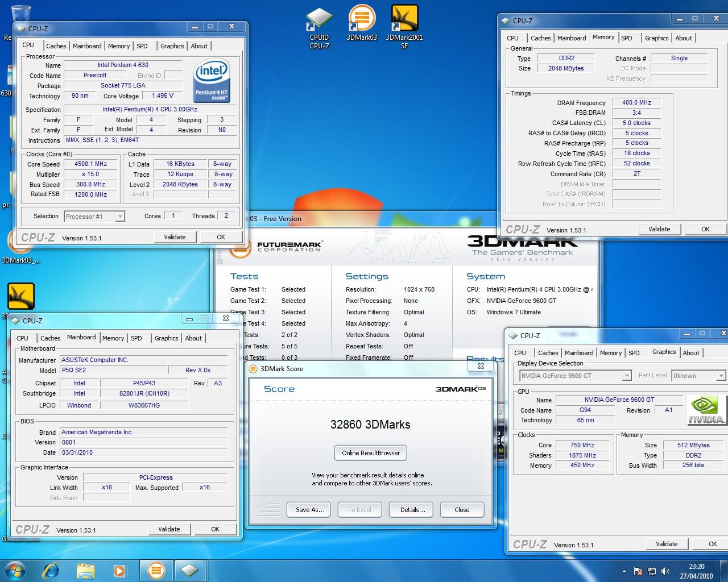Open the 3DMark03 desktop shortcut at top
Image resolution: width=728 pixels, height=582 pixels.
(362, 23)
